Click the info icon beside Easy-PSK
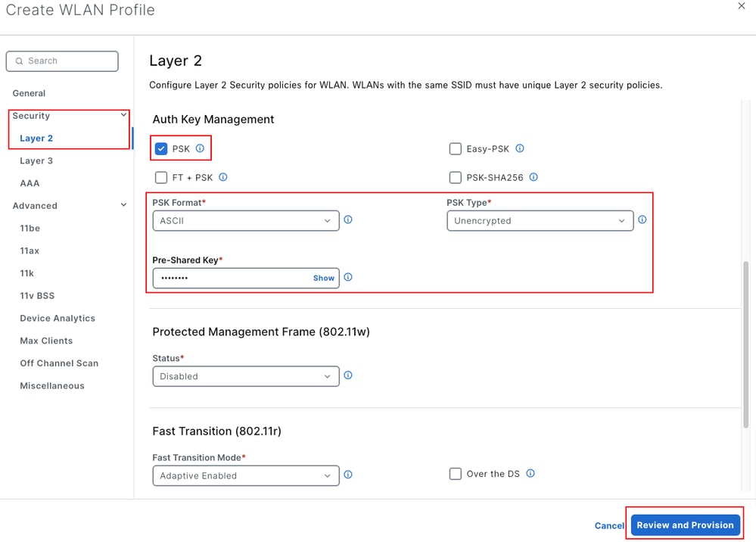This screenshot has height=542, width=756. pos(520,148)
